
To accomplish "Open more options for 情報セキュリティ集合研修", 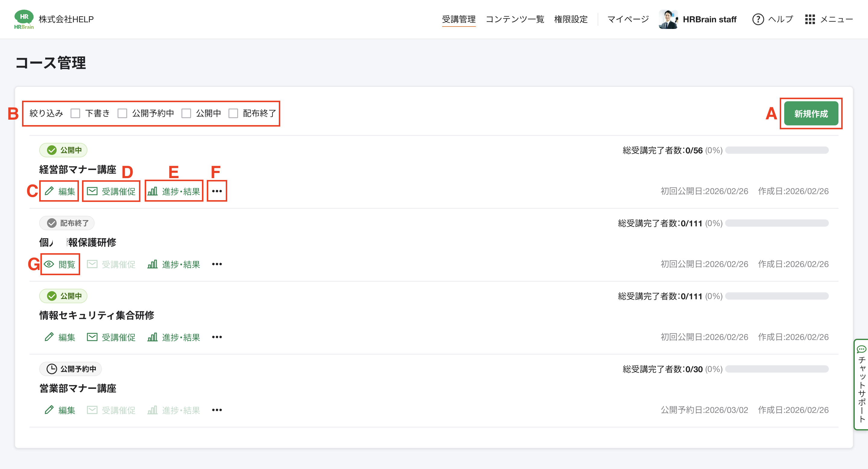I will coord(217,337).
